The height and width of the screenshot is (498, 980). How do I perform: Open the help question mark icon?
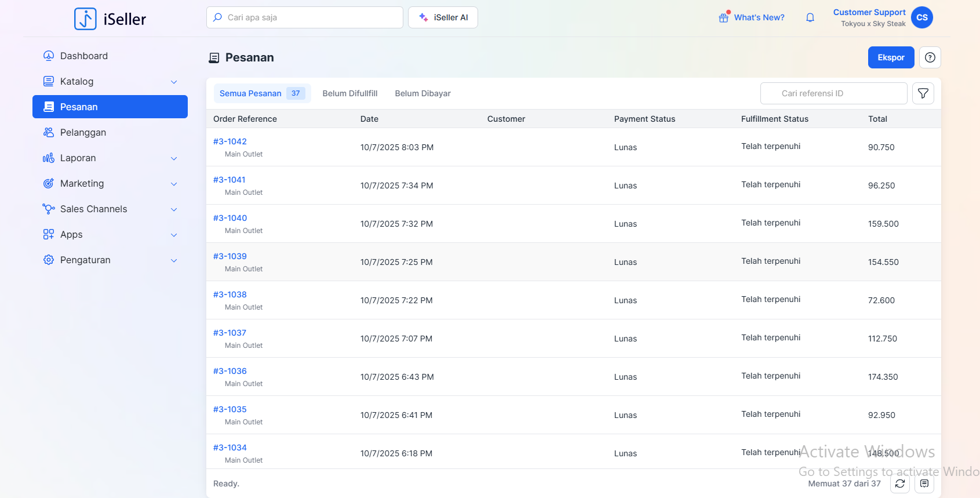(x=930, y=57)
